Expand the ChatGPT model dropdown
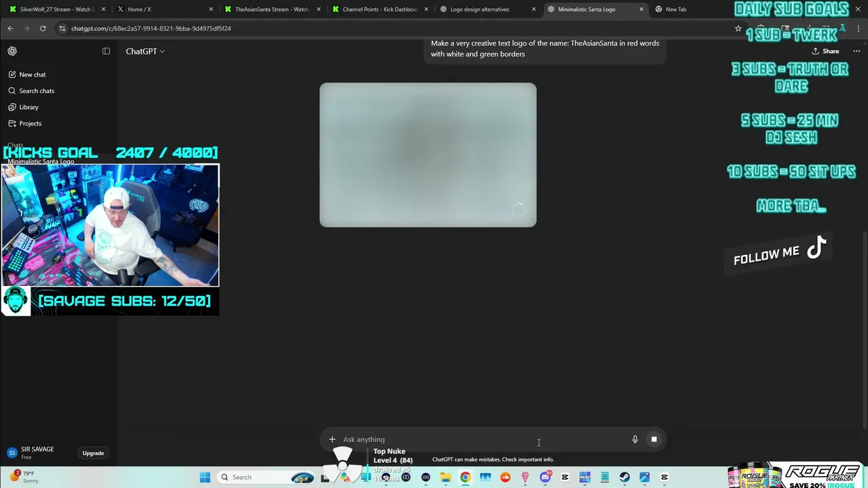This screenshot has height=488, width=868. [145, 51]
